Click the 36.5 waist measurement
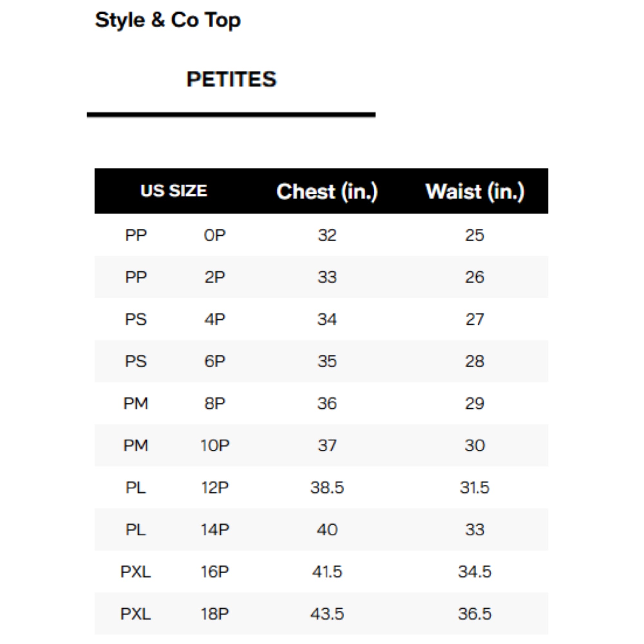 [475, 614]
